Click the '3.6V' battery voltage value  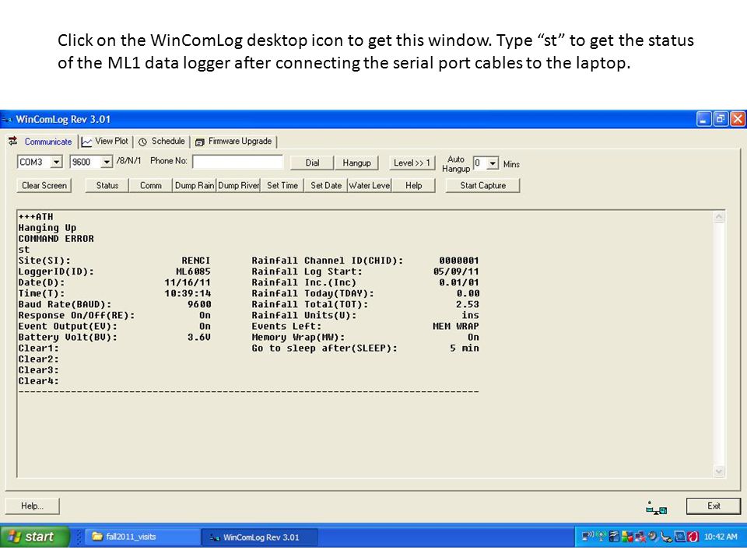(198, 337)
